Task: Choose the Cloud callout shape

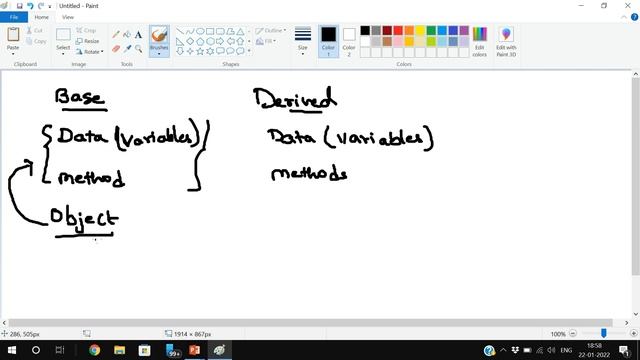Action: point(240,51)
